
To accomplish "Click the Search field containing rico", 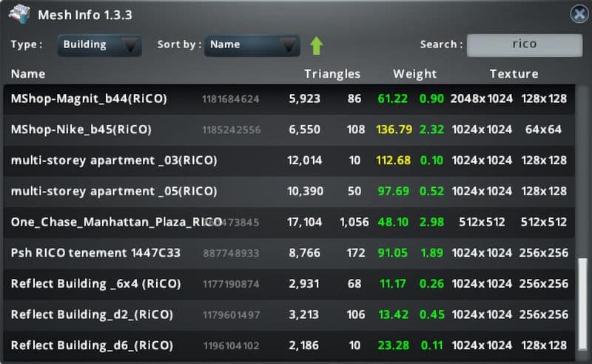I will coord(524,44).
